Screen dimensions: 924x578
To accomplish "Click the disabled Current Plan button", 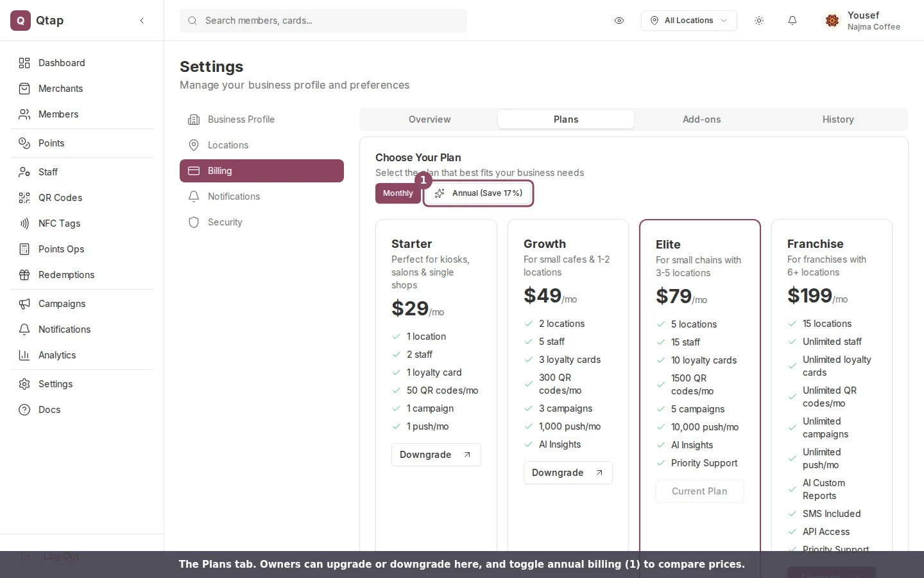I will coord(699,491).
